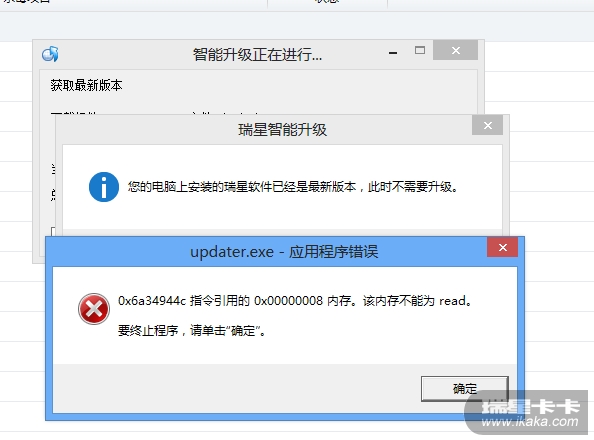Image resolution: width=594 pixels, height=440 pixels.
Task: Close the 智能升级正在进行 window
Action: coord(455,50)
